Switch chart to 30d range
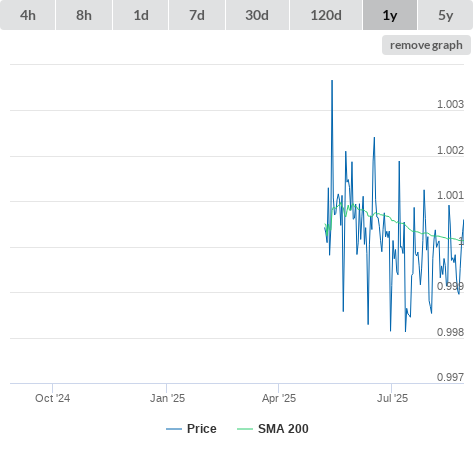Viewport: 474px width, 455px height. click(x=257, y=15)
